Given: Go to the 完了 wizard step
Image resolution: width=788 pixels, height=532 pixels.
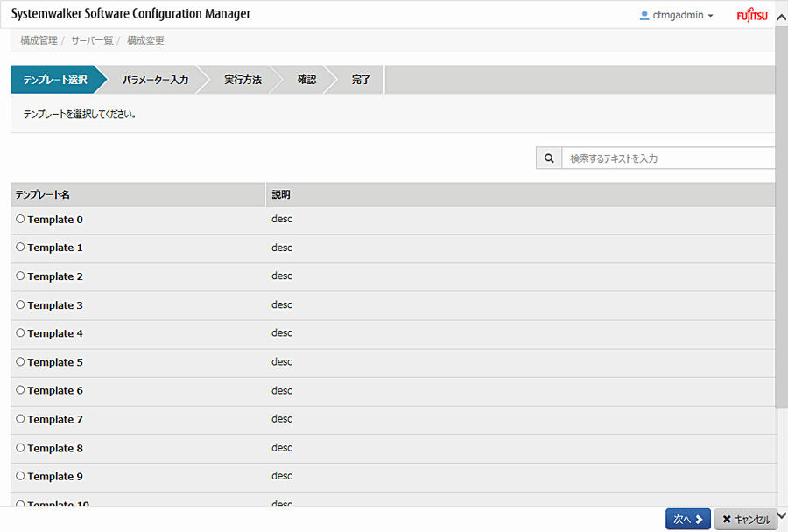Looking at the screenshot, I should 361,80.
